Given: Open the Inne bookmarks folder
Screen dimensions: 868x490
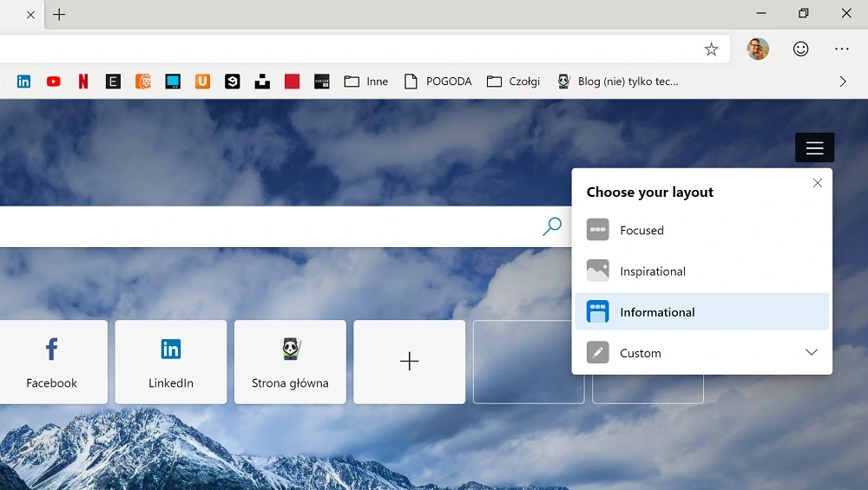Looking at the screenshot, I should [x=366, y=82].
